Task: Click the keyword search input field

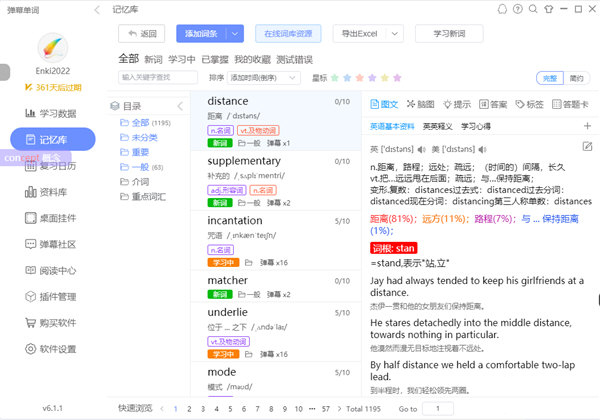Action: [158, 77]
